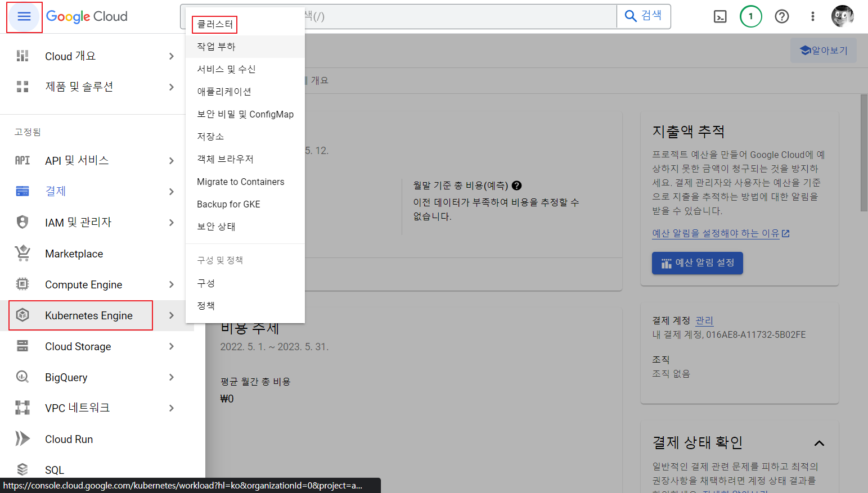This screenshot has height=493, width=868.
Task: Select 보안 상태 submenu item
Action: 245,227
